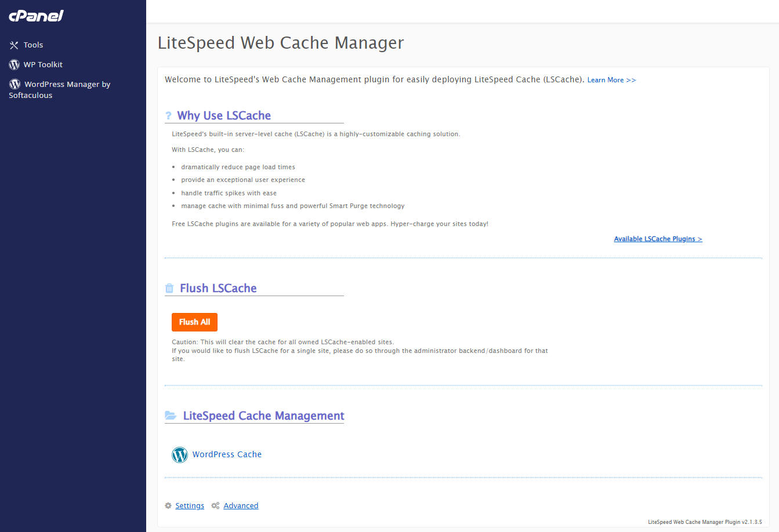
Task: Click 'With LSCache, you can:' text
Action: (208, 150)
